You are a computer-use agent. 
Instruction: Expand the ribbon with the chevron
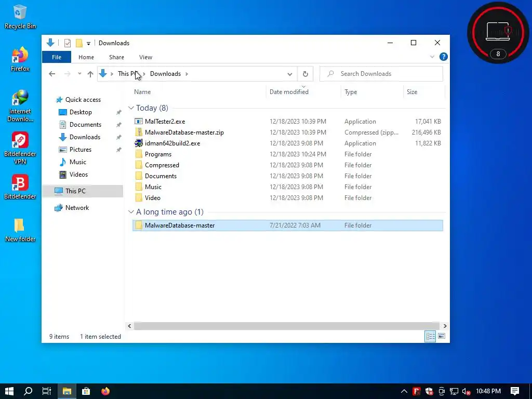click(432, 57)
